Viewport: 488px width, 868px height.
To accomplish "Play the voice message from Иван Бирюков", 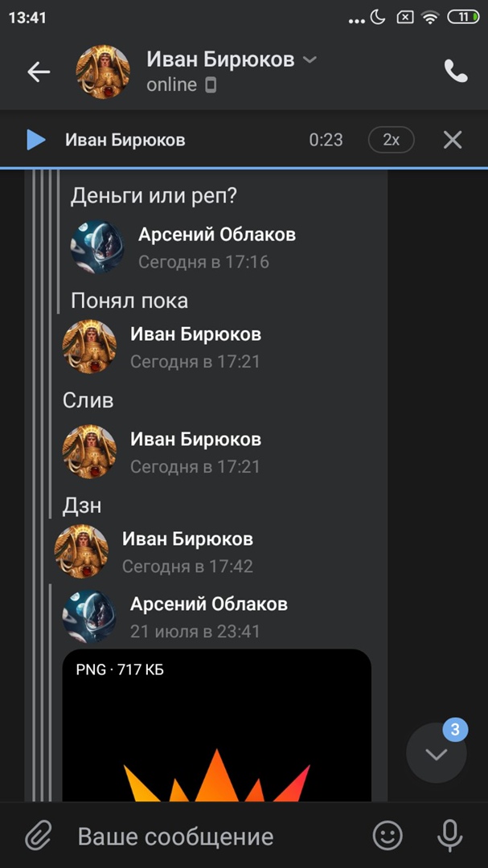I will click(36, 140).
